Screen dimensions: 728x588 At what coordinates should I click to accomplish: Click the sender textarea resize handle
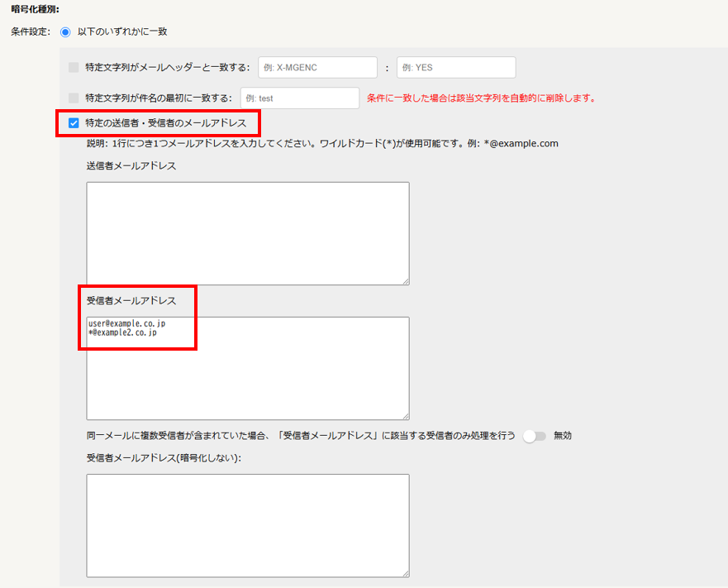pos(406,281)
